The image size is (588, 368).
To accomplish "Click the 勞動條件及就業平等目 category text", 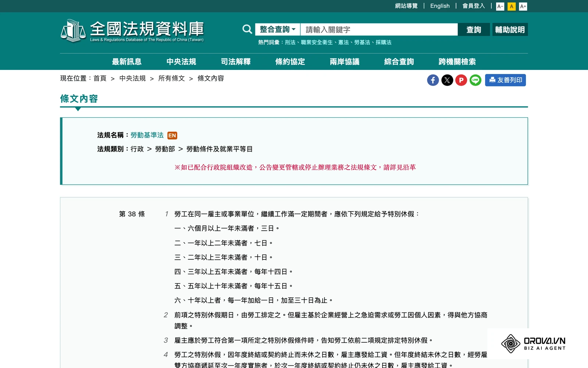I will click(x=219, y=149).
